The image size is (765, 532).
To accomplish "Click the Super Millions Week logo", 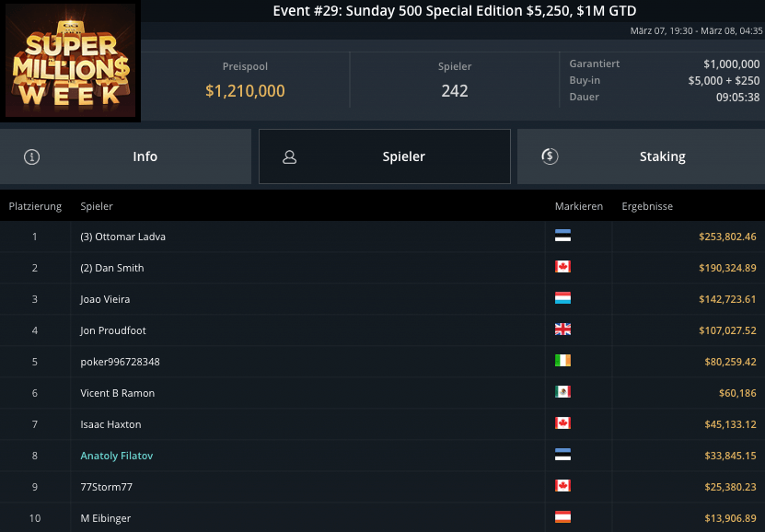I will (x=70, y=62).
